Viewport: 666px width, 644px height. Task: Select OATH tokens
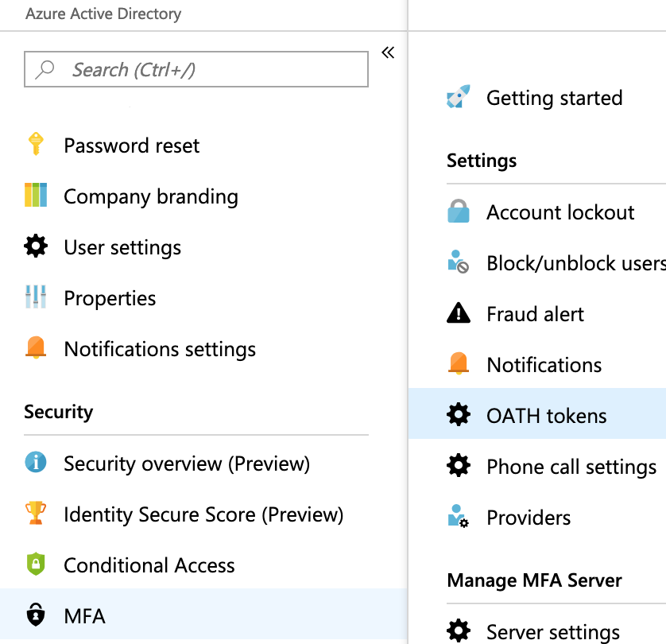click(537, 413)
